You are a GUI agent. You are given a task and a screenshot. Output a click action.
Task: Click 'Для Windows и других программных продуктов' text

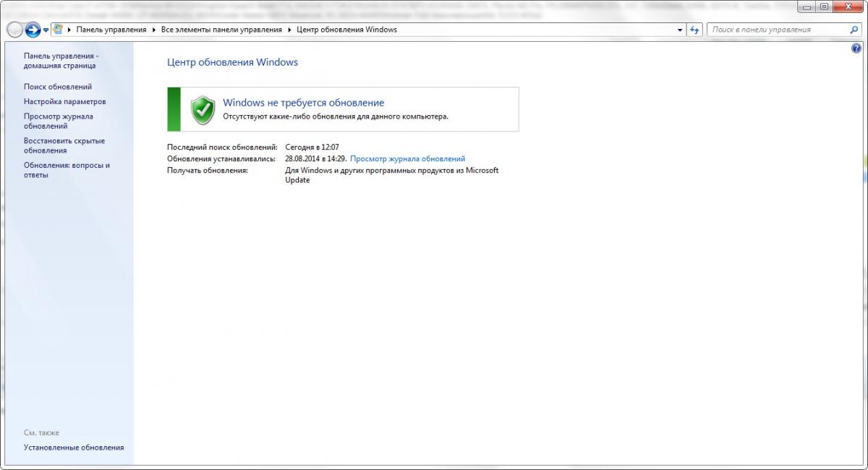(x=392, y=175)
